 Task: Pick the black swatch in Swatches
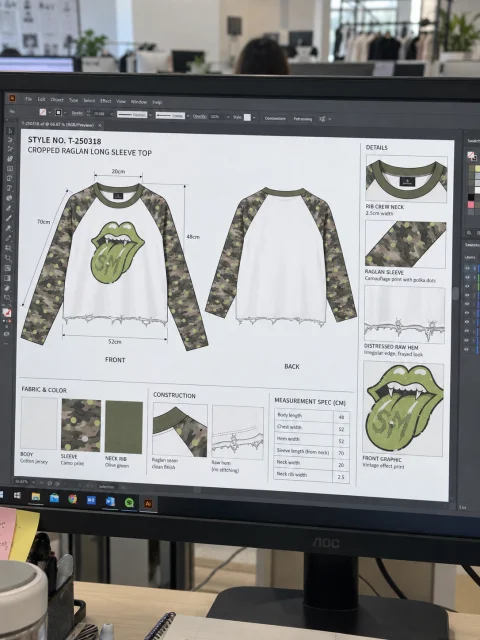click(x=471, y=197)
